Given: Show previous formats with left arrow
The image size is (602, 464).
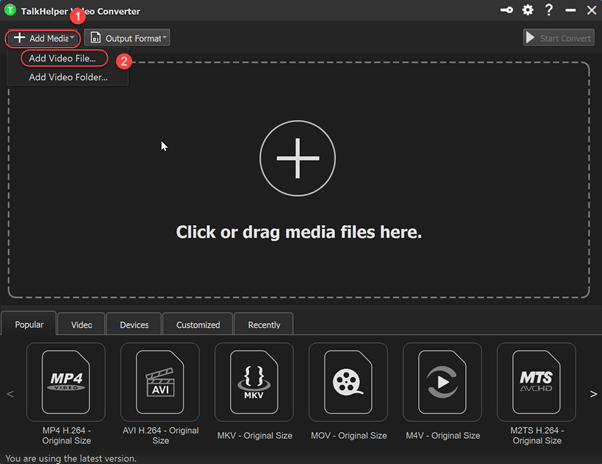Looking at the screenshot, I should [x=10, y=394].
